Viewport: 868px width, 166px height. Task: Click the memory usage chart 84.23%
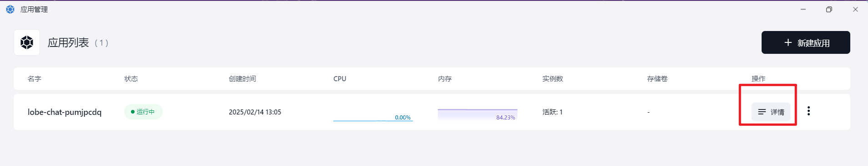(x=477, y=114)
